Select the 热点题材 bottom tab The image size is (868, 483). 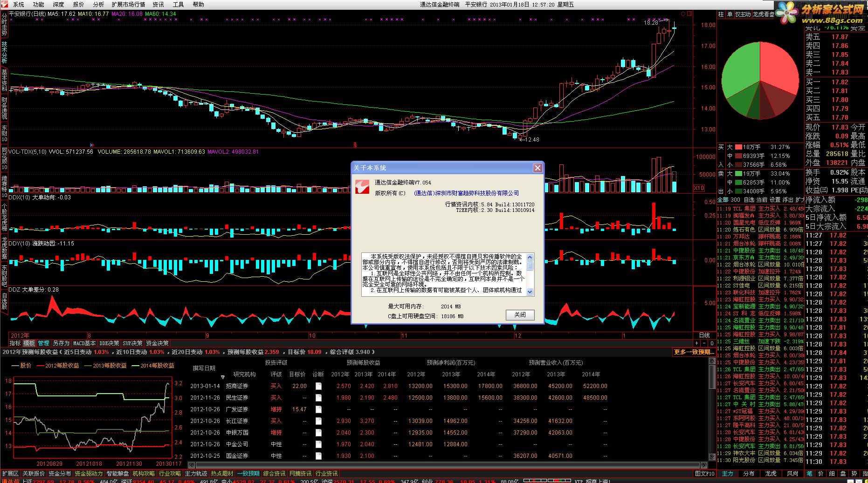pyautogui.click(x=222, y=474)
